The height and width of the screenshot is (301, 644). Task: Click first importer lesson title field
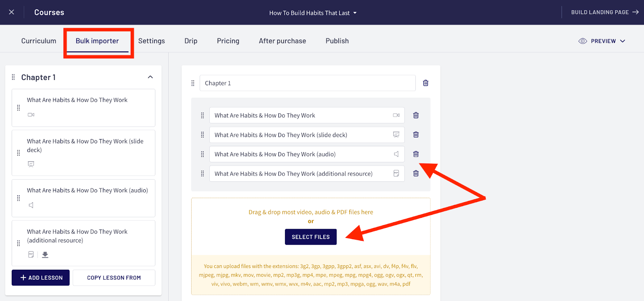click(307, 115)
